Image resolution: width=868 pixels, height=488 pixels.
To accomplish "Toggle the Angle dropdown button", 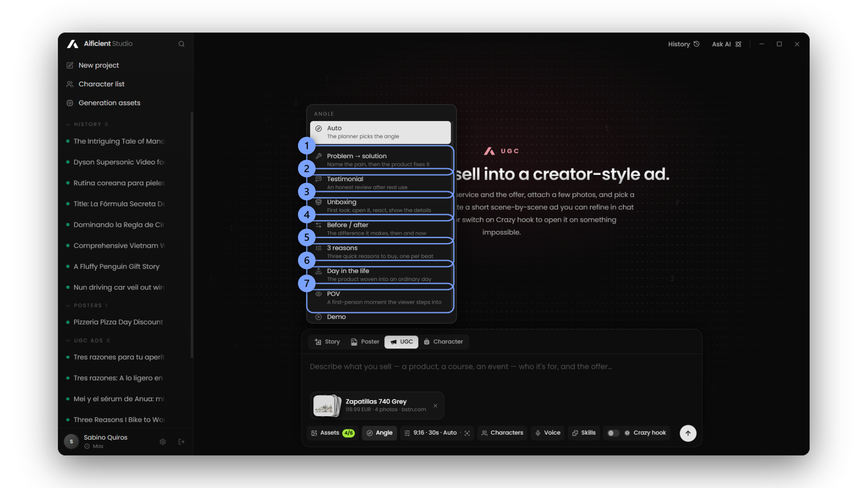I will coord(379,433).
